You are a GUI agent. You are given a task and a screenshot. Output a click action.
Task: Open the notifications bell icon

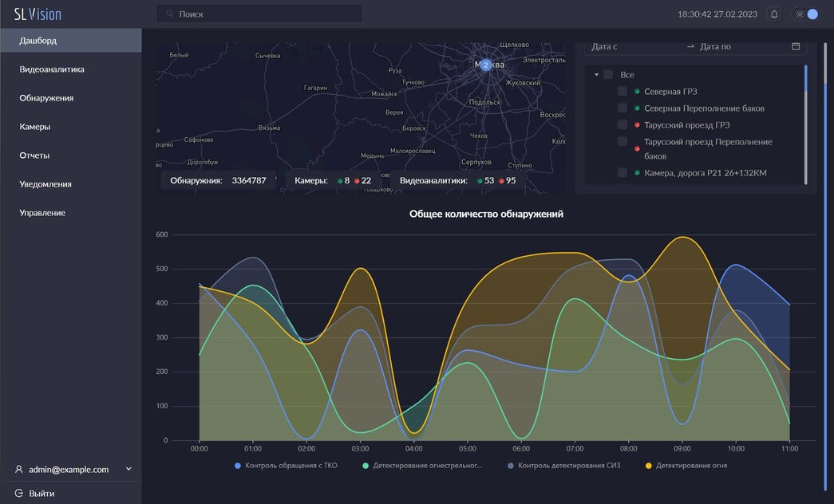[773, 14]
